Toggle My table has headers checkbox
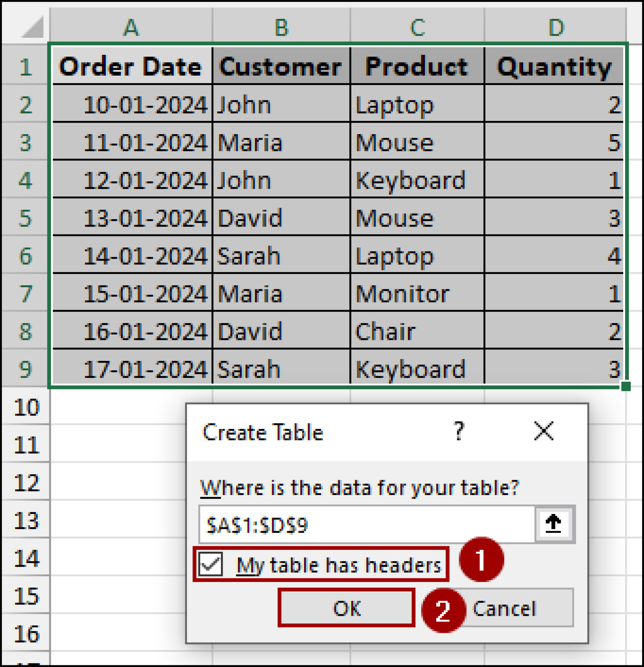Viewport: 644px width, 667px height. tap(211, 564)
